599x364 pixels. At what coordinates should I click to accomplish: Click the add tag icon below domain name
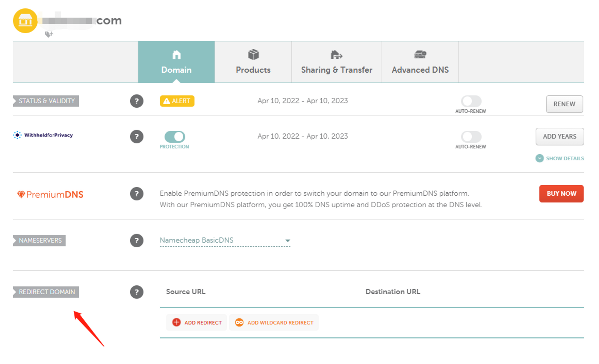(49, 34)
